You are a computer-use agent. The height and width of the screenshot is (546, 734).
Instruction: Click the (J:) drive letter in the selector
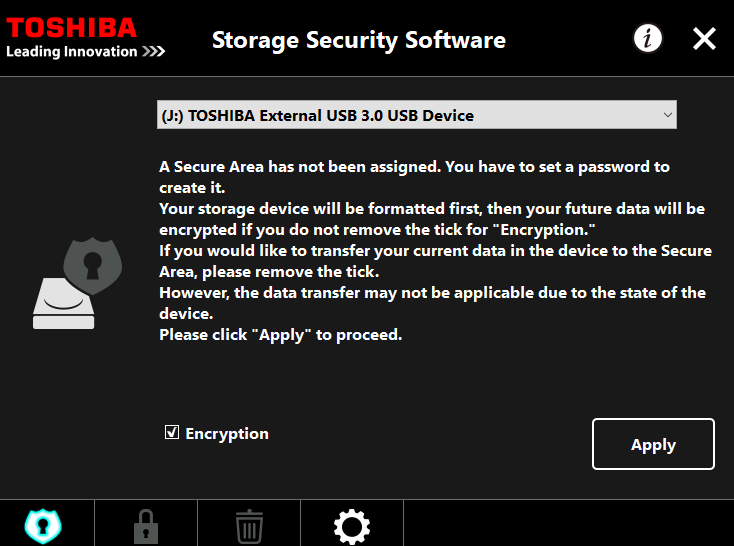[172, 115]
